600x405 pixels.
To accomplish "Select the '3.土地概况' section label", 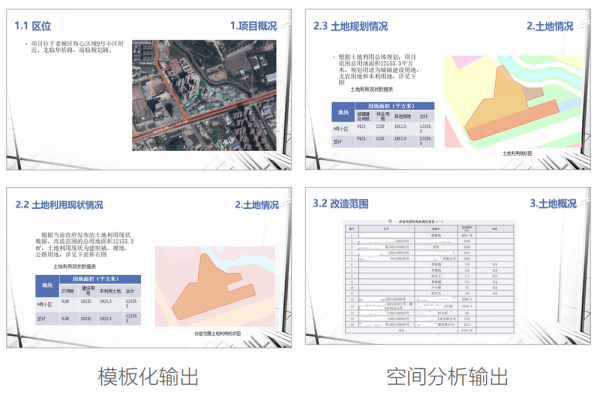I will tap(553, 204).
